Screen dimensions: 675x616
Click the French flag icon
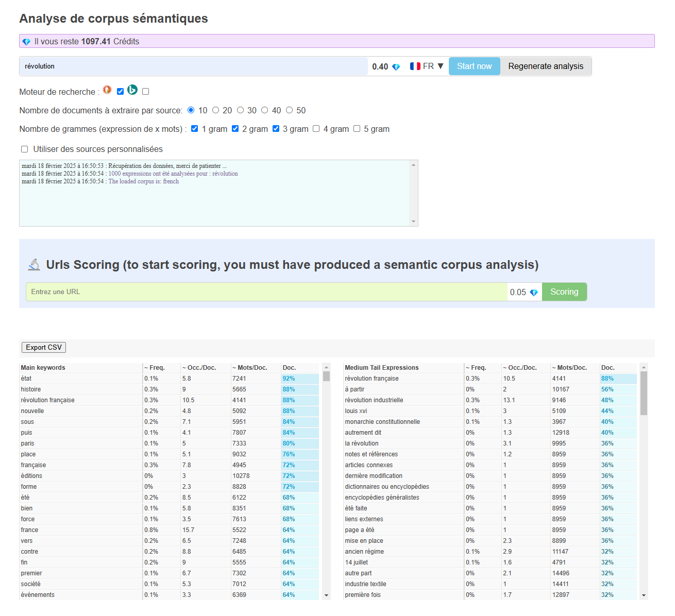pyautogui.click(x=415, y=66)
